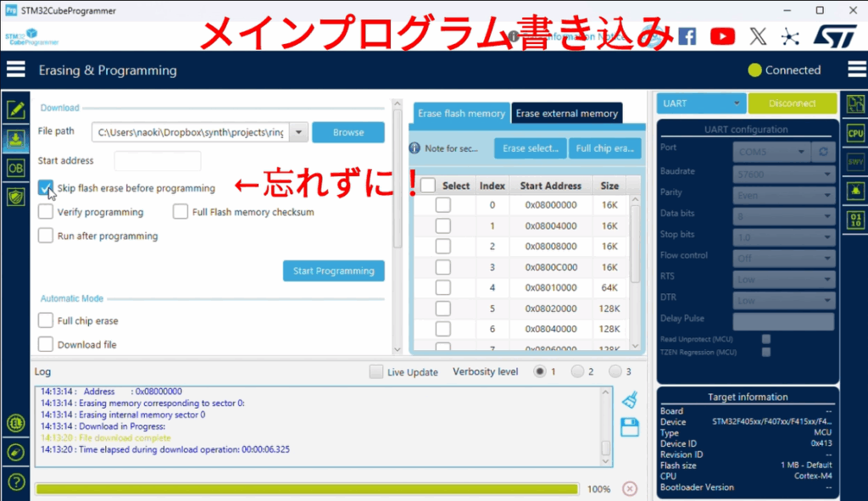Image resolution: width=868 pixels, height=501 pixels.
Task: Open the right-side hamburger menu
Action: click(856, 70)
